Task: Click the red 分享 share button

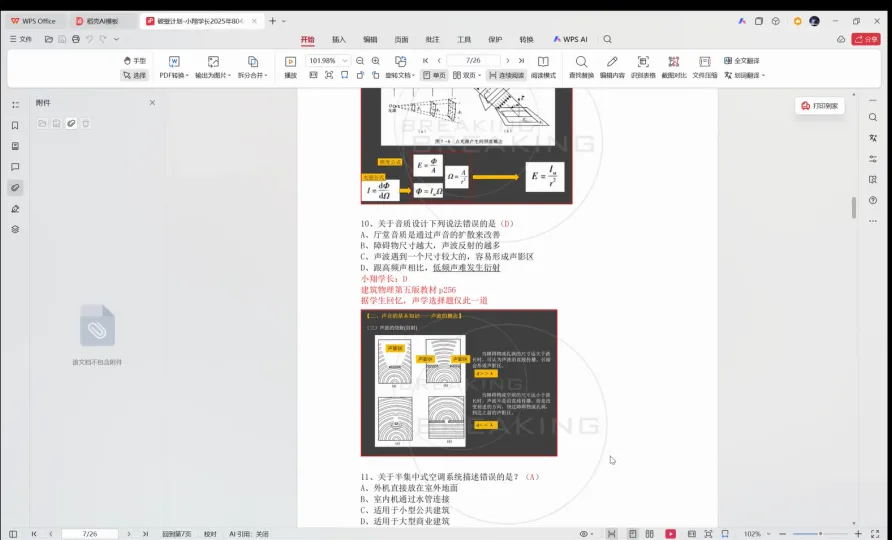Action: (x=866, y=39)
